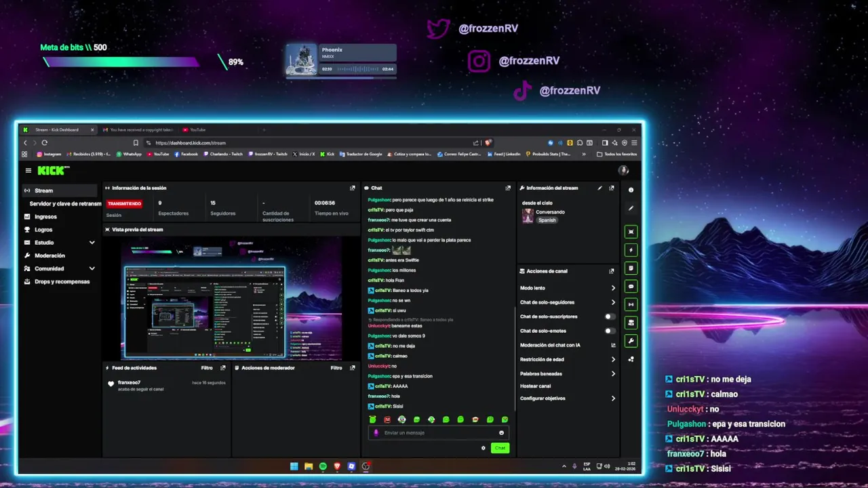The width and height of the screenshot is (868, 488).
Task: Click the KICK logo
Action: click(52, 171)
